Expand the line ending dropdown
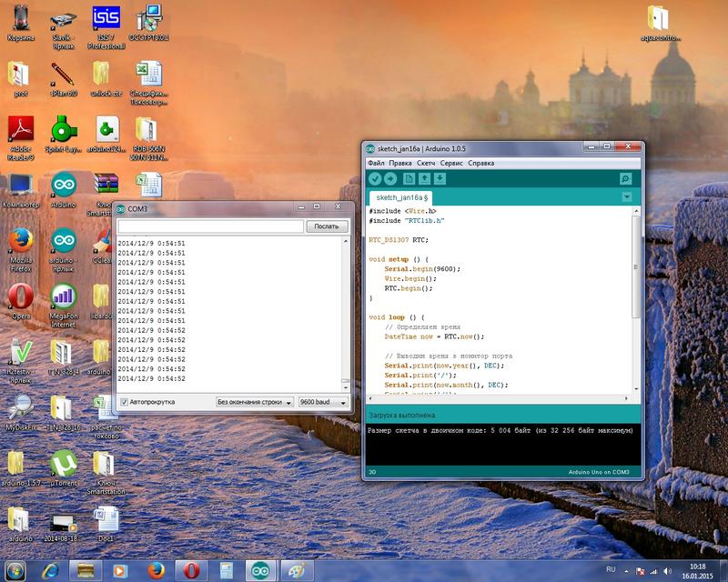 tap(255, 402)
